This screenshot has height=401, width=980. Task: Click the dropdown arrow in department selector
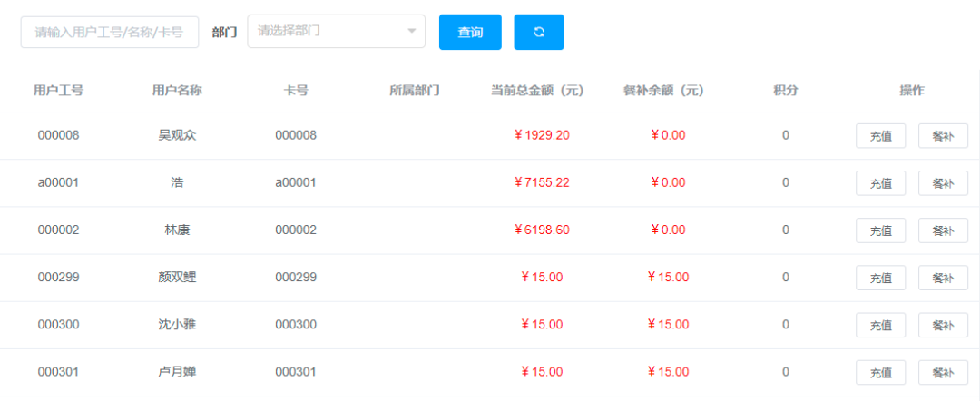(x=412, y=31)
